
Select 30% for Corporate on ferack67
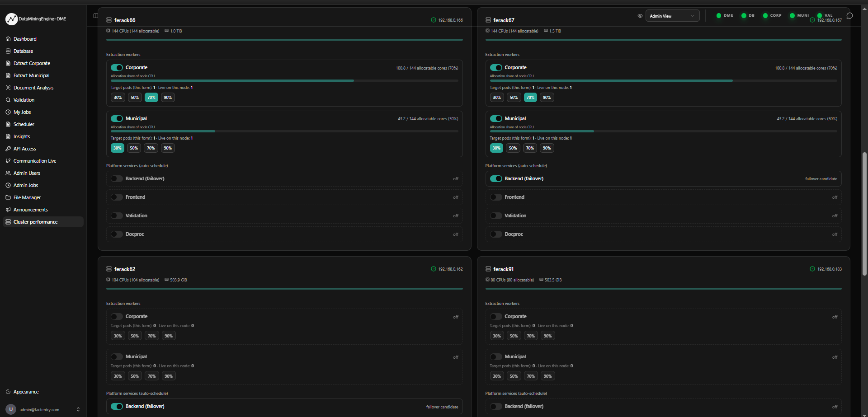click(497, 98)
